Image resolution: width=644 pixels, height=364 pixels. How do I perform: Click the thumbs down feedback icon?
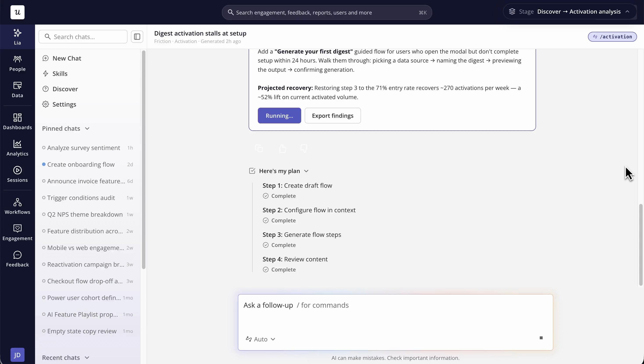pos(304,148)
